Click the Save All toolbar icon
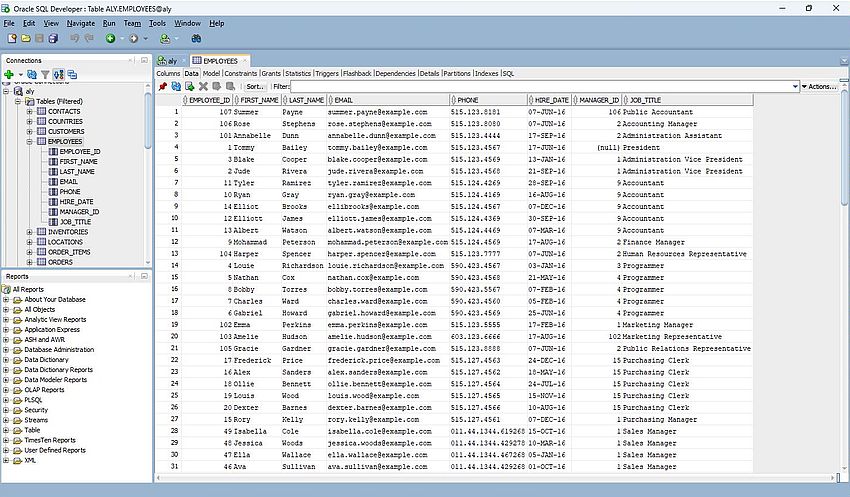This screenshot has height=497, width=850. (x=52, y=38)
